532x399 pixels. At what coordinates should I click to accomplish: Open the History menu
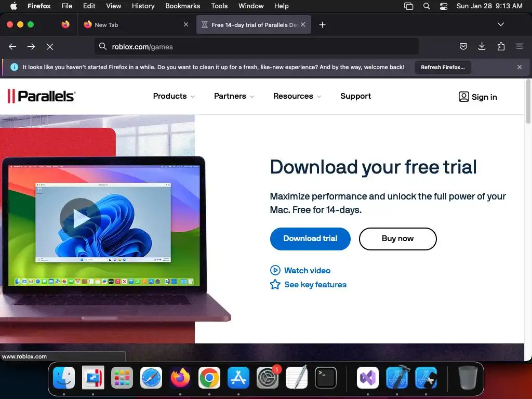(143, 6)
